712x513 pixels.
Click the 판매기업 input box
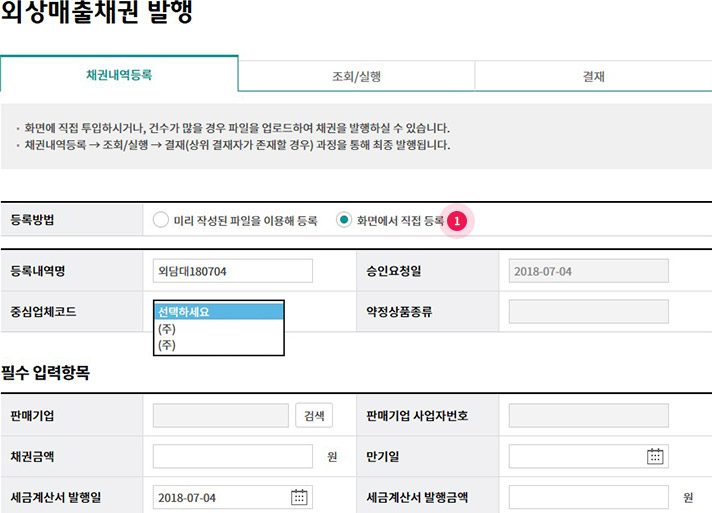click(x=219, y=416)
